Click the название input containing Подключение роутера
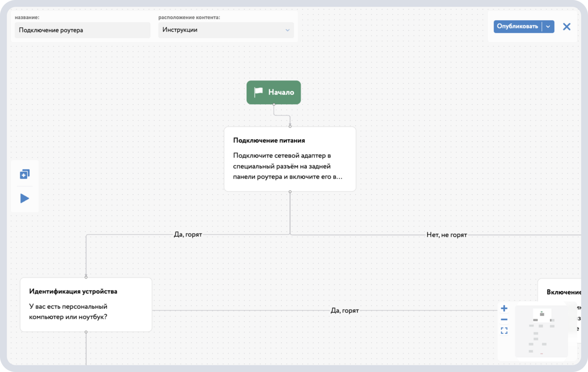588x372 pixels. click(x=82, y=30)
